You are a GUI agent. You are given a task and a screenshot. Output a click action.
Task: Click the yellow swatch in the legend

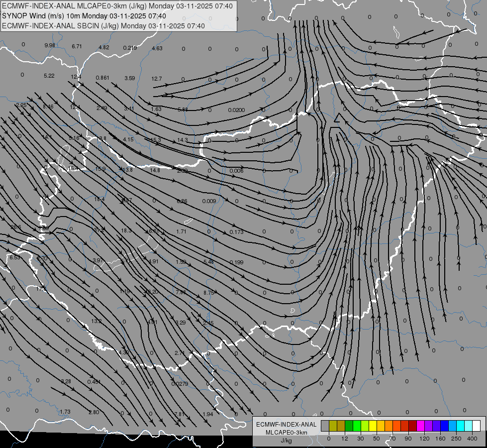click(373, 426)
